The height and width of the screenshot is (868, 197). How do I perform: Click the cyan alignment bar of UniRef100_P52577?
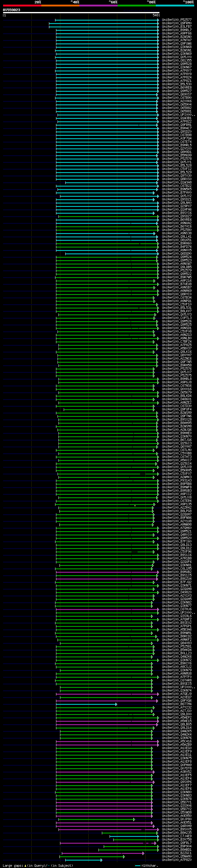[107, 20]
